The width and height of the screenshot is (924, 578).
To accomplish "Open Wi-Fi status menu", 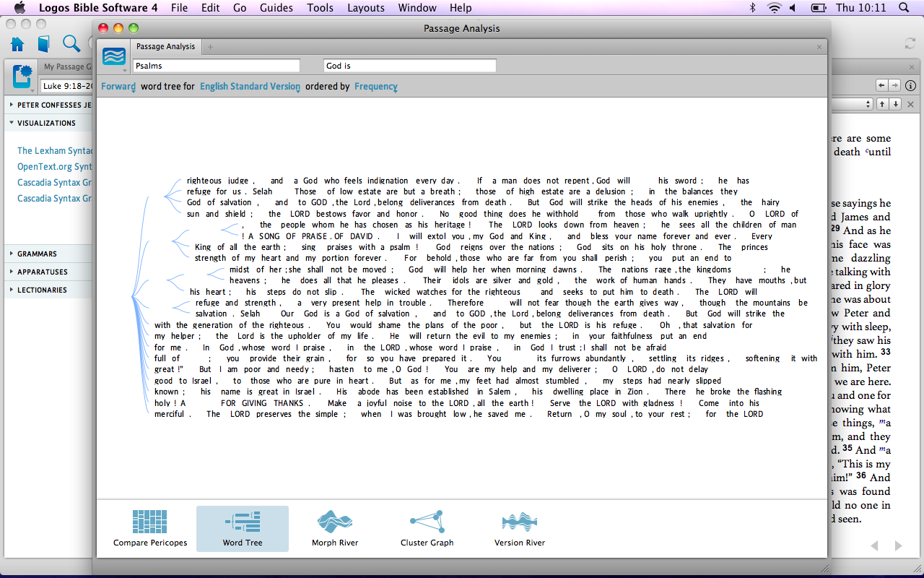I will pos(775,8).
